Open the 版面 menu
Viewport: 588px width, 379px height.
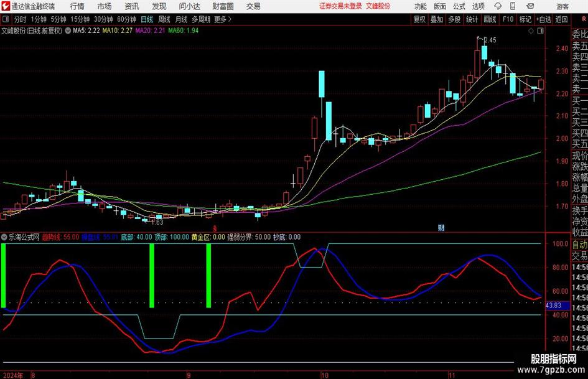tap(440, 6)
